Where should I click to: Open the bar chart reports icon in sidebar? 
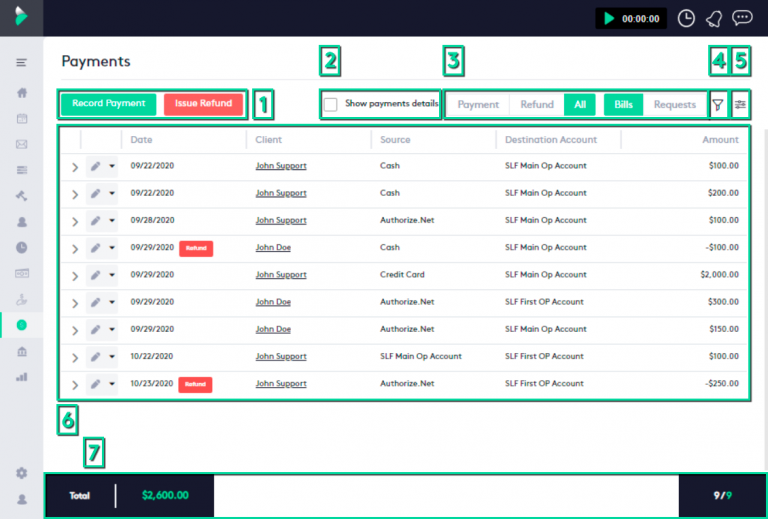(22, 377)
